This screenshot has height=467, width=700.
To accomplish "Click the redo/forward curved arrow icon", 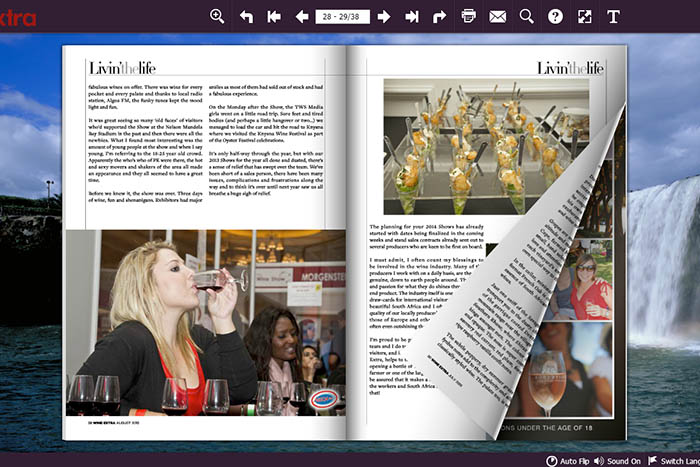I will point(439,17).
